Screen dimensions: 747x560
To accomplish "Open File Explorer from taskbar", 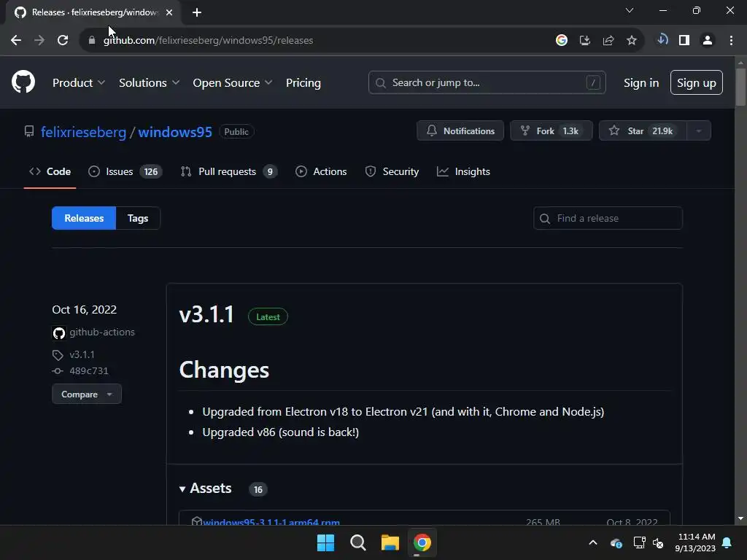I will (390, 542).
